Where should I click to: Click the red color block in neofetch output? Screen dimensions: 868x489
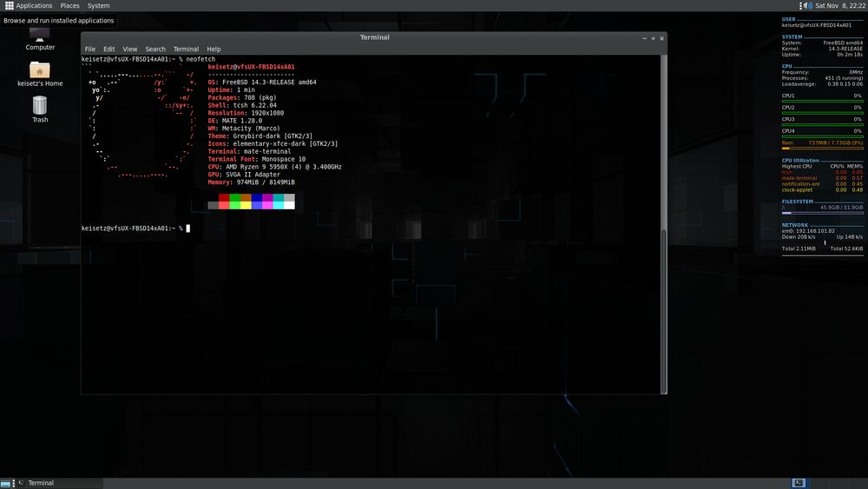[224, 198]
